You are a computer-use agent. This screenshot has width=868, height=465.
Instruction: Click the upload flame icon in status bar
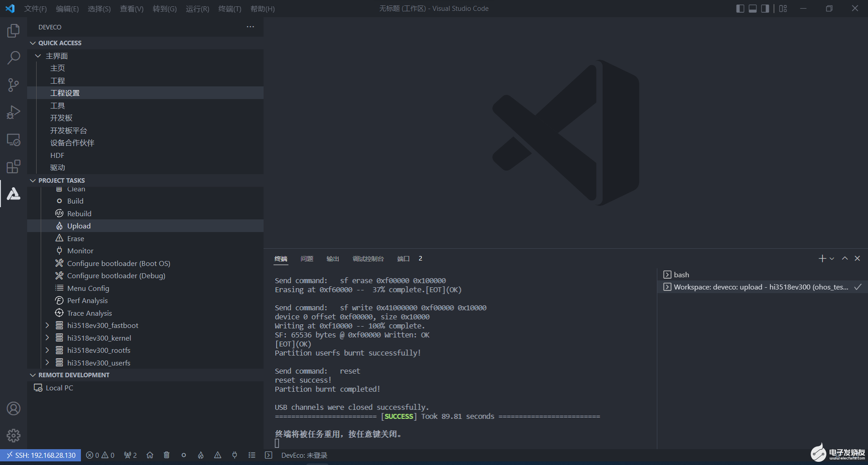point(201,455)
